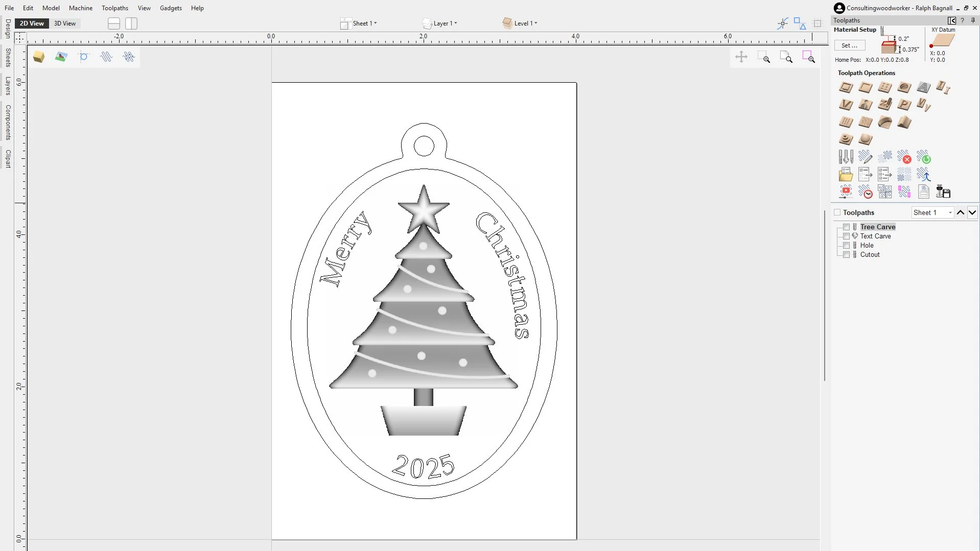980x551 pixels.
Task: Open Preview Toolpaths play icon
Action: click(846, 192)
